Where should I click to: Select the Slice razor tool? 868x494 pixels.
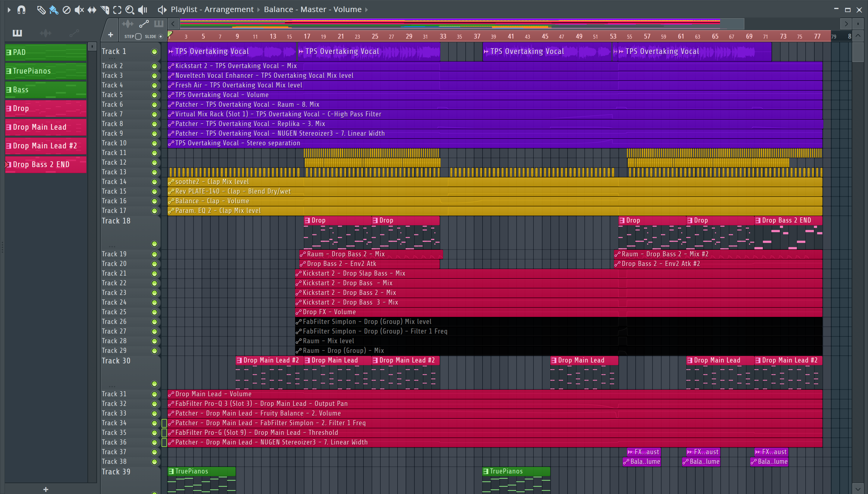click(x=105, y=10)
